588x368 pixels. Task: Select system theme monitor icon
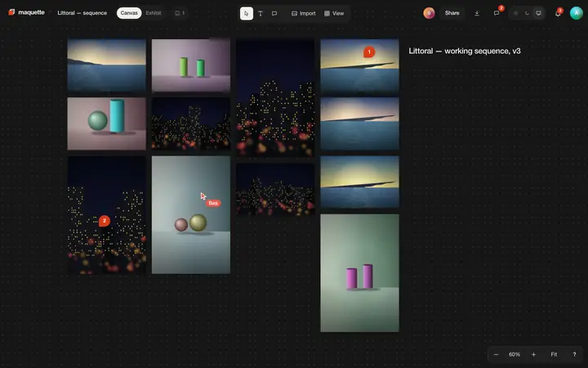tap(538, 13)
